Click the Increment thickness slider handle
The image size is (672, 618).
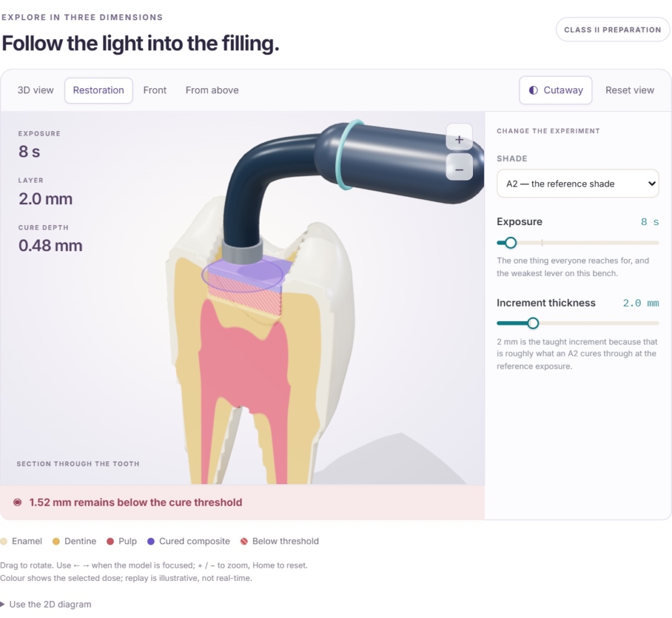(533, 323)
